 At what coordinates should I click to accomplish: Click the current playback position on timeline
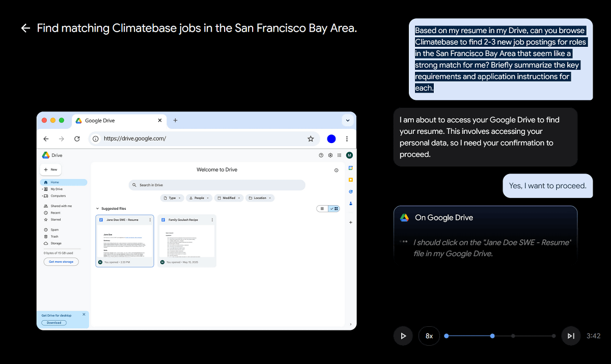[x=492, y=336]
